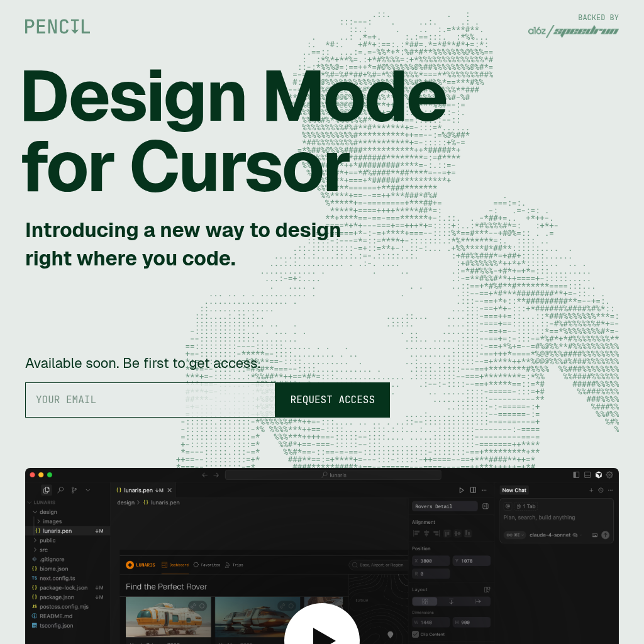Send chat message with arrow button
Screen dimensions: 644x644
point(606,535)
